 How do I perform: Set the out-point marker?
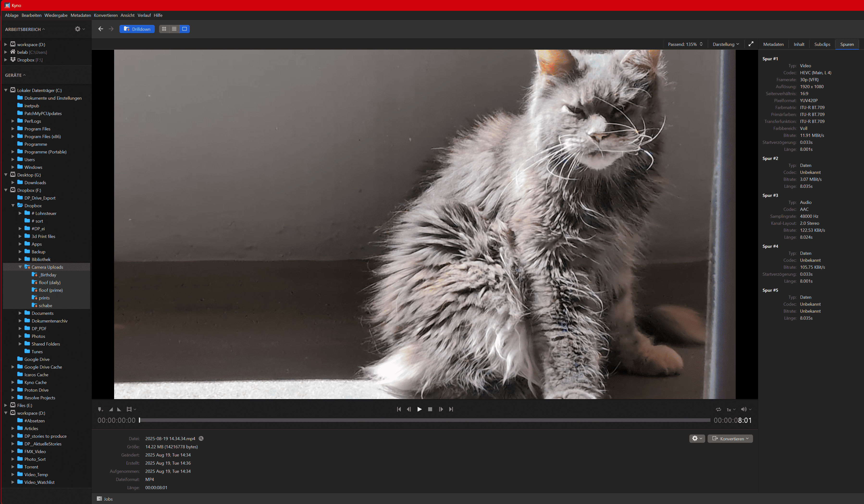(x=119, y=409)
